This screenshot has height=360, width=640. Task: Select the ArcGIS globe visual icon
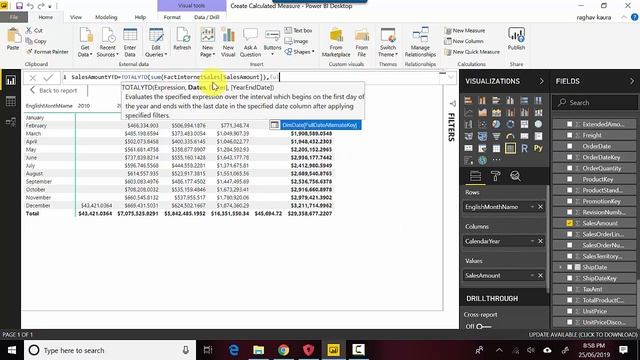[x=482, y=160]
